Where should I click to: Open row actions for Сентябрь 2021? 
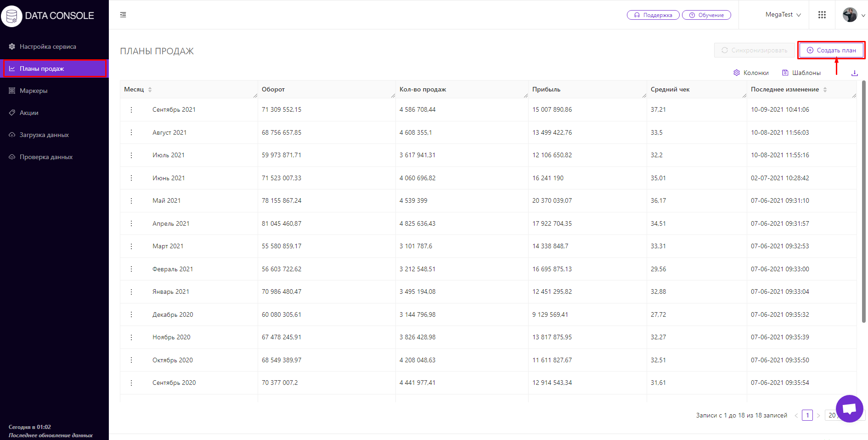(131, 110)
